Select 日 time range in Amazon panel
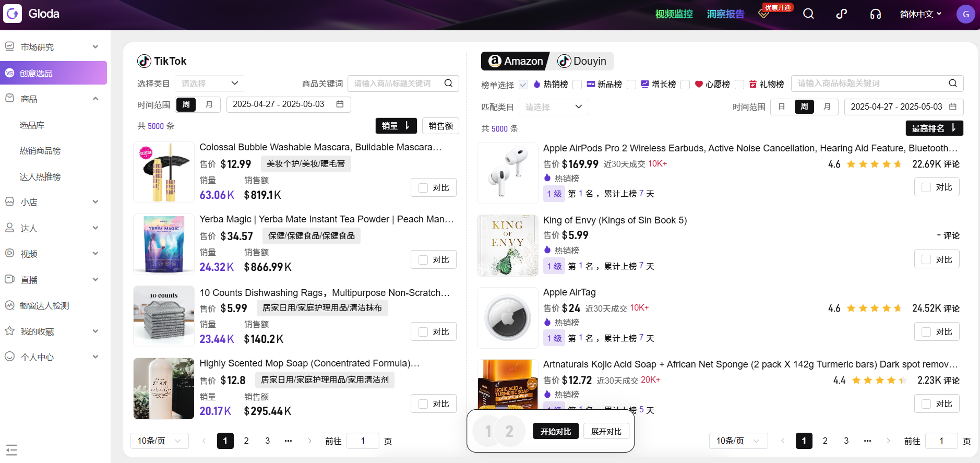Screen dimensions: 980x463 click(781, 106)
